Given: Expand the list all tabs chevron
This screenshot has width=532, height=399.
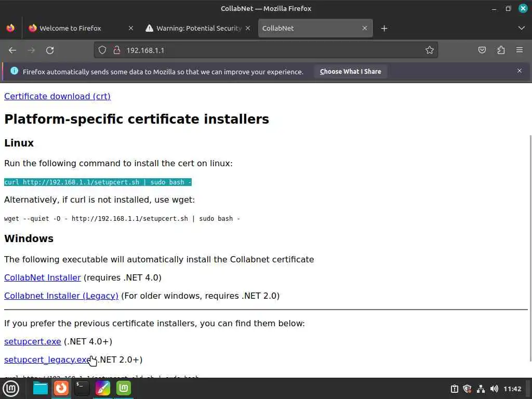Looking at the screenshot, I should (x=522, y=28).
